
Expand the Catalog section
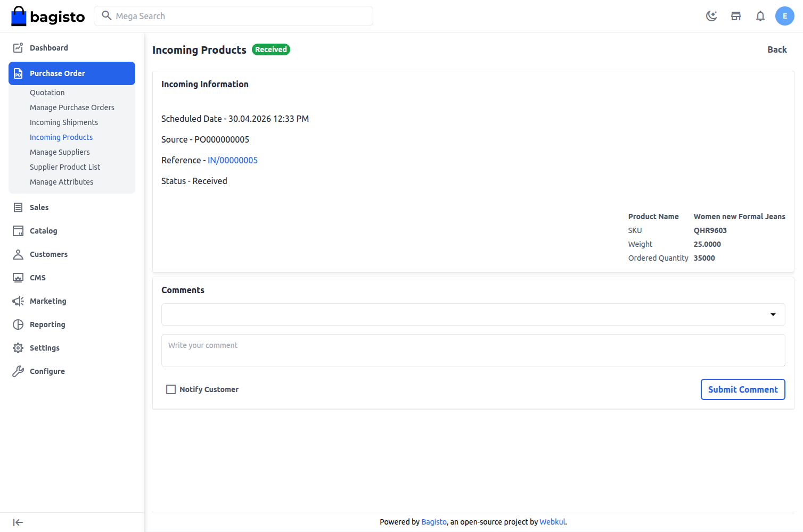tap(43, 230)
